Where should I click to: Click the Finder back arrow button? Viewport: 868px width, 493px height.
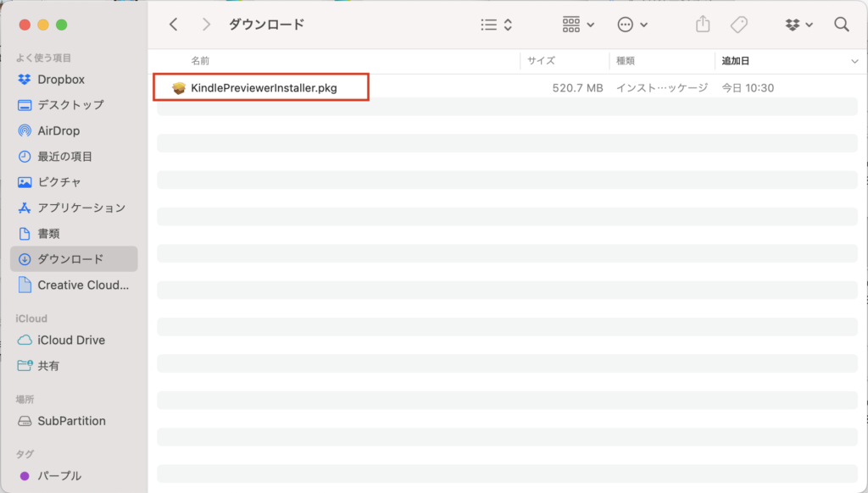(174, 25)
